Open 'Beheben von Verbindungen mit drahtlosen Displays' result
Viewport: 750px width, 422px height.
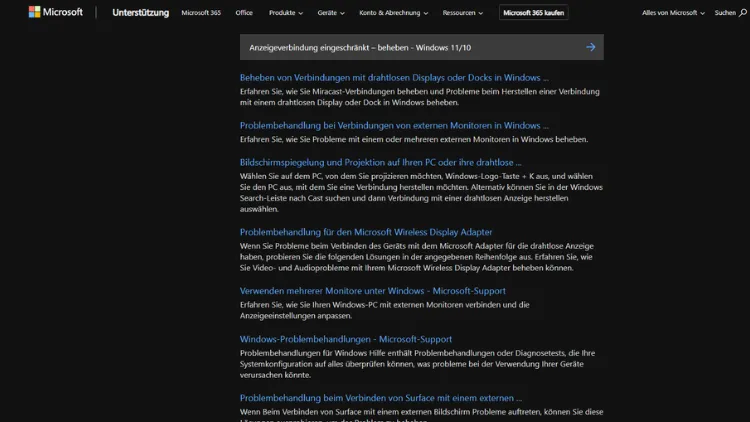pos(394,78)
